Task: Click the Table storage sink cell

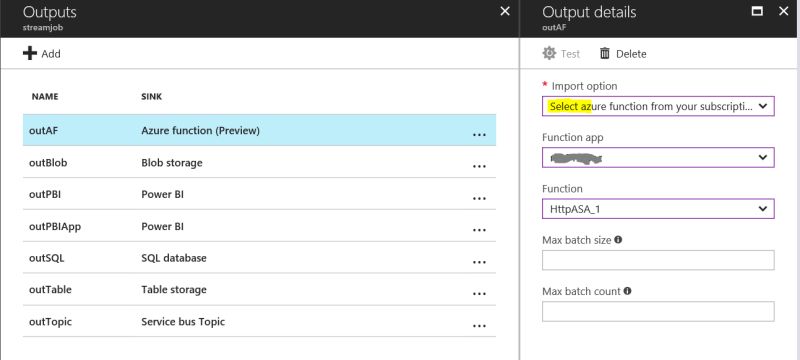Action: coord(174,290)
